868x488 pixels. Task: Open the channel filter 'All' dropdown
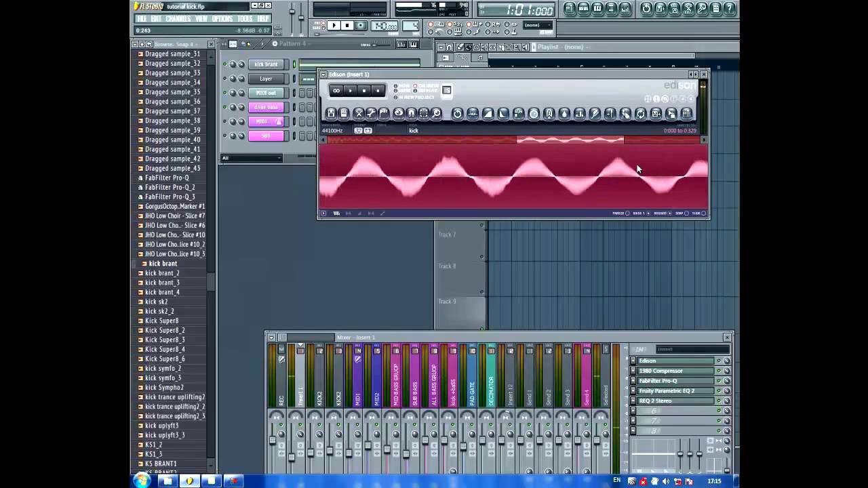point(251,158)
